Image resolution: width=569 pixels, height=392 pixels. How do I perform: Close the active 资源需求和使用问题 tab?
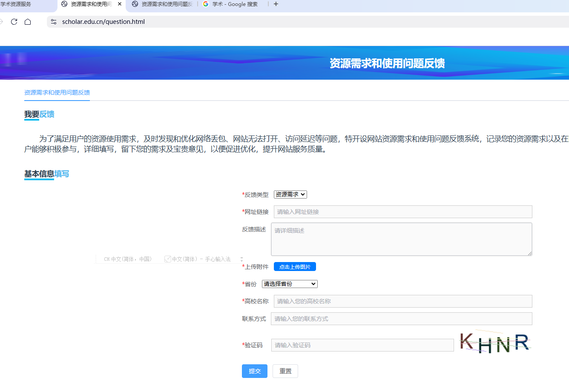tap(120, 4)
